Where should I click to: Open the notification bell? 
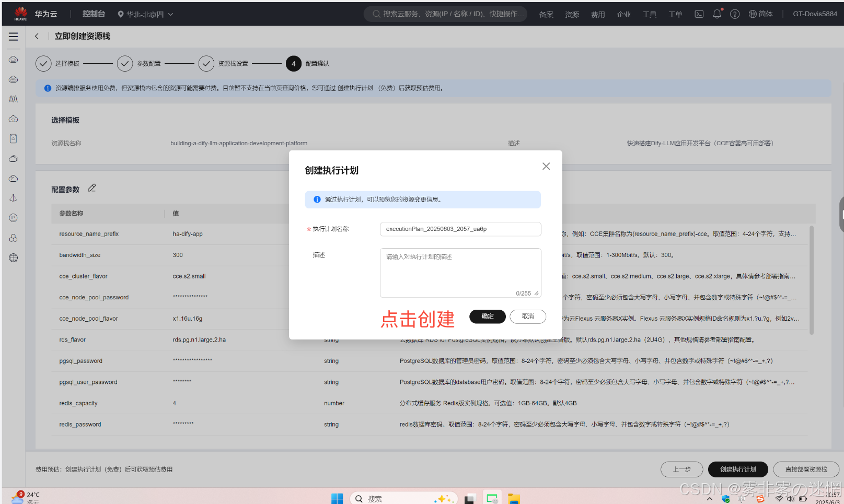click(717, 14)
